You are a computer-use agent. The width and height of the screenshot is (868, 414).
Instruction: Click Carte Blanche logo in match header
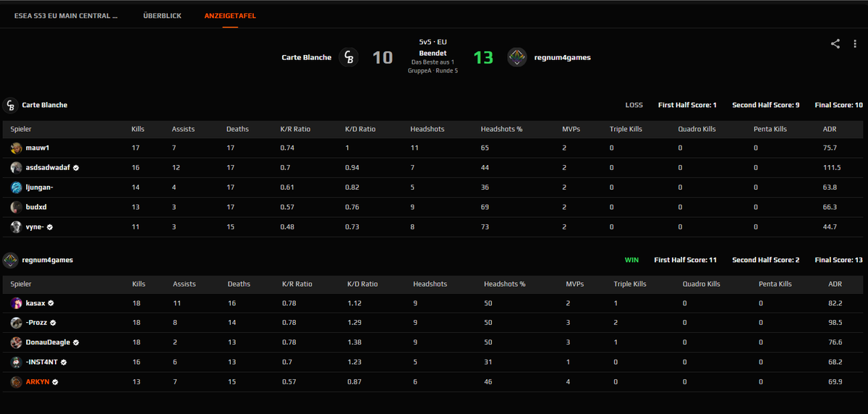pyautogui.click(x=349, y=57)
